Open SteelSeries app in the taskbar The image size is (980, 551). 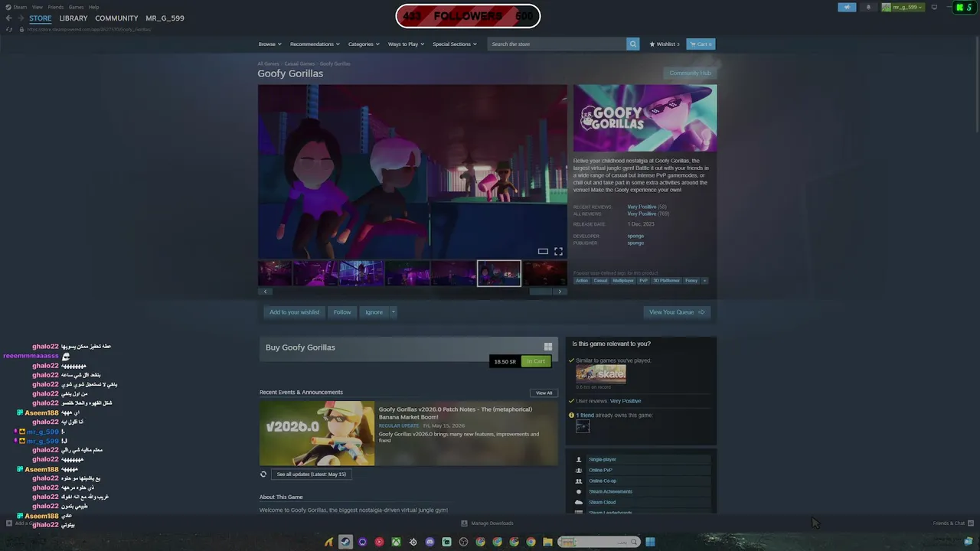click(x=413, y=542)
